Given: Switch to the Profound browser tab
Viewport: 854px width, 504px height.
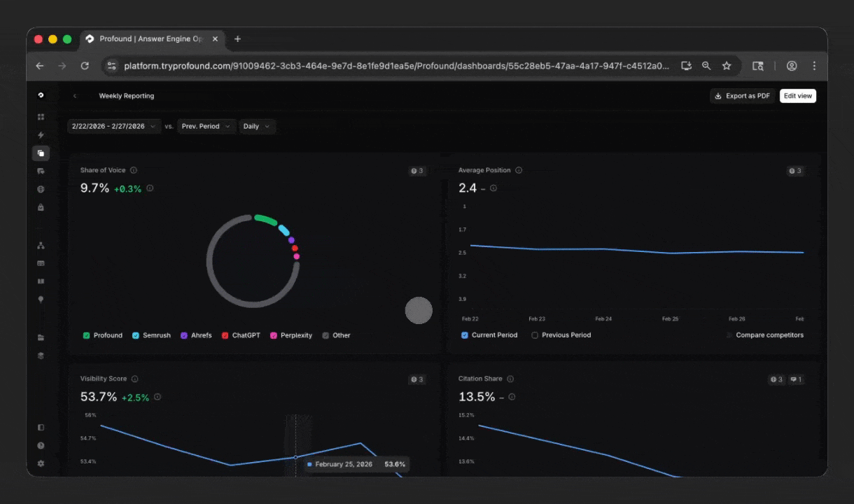Looking at the screenshot, I should (150, 38).
